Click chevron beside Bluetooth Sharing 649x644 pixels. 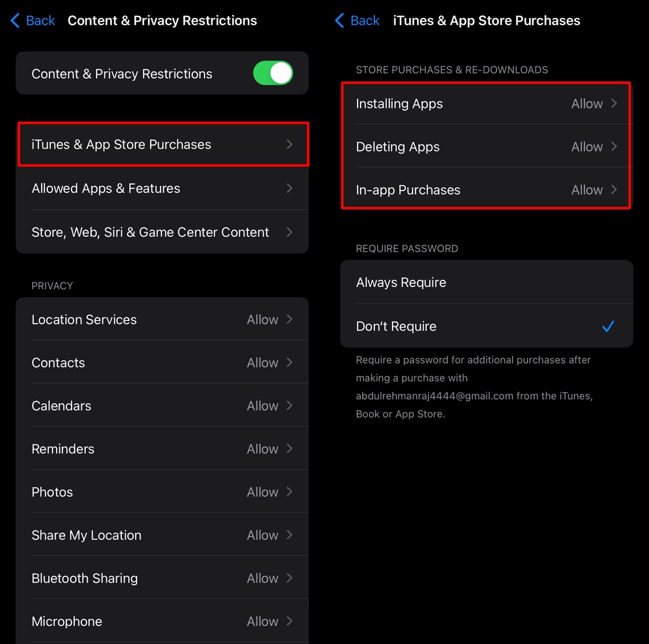(290, 578)
